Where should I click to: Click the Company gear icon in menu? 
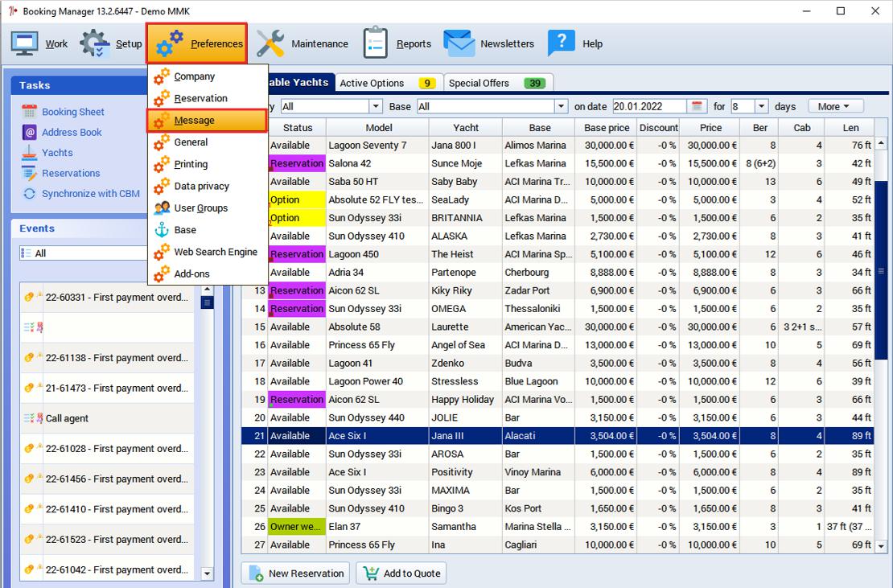pyautogui.click(x=162, y=76)
